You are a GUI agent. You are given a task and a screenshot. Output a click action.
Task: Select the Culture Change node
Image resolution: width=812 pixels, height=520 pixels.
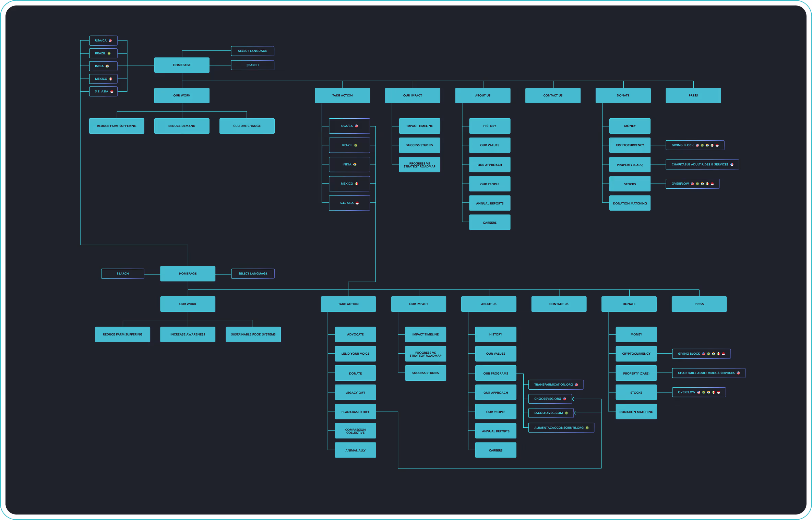coord(247,126)
